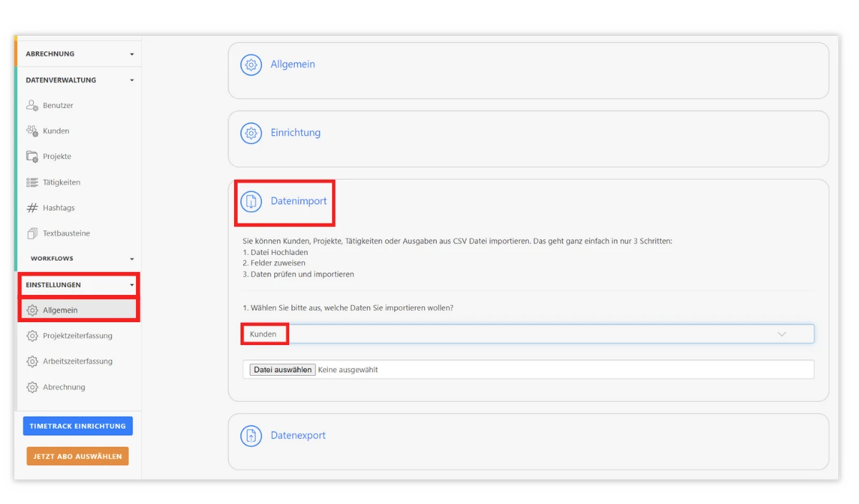The image size is (859, 504).
Task: Click the Datenimport download-file icon
Action: [x=251, y=202]
